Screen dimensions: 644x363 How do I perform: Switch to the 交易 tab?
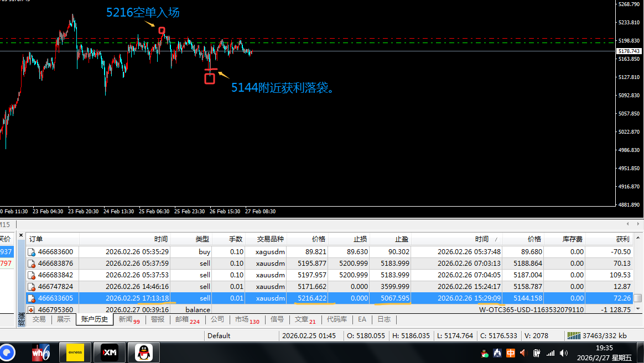tap(39, 319)
